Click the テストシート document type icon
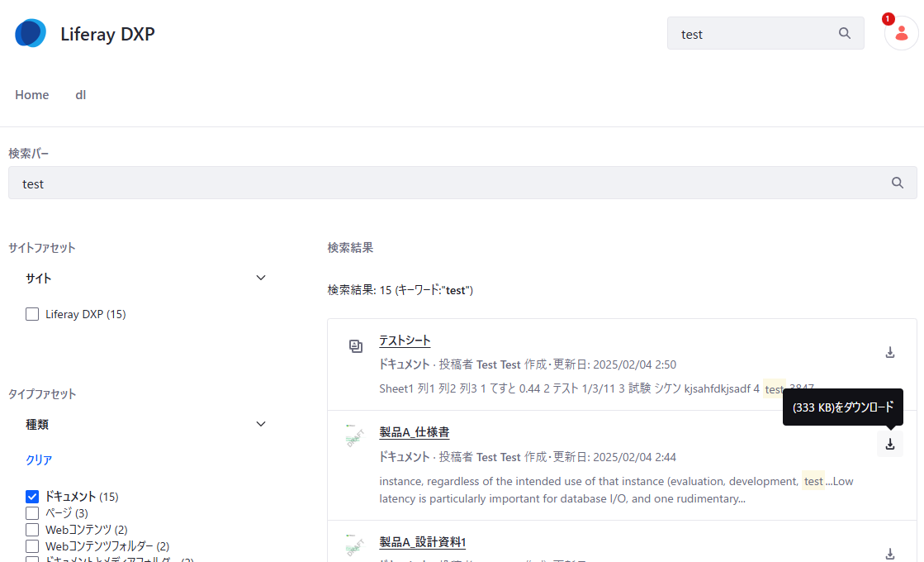Image resolution: width=924 pixels, height=562 pixels. [x=355, y=345]
